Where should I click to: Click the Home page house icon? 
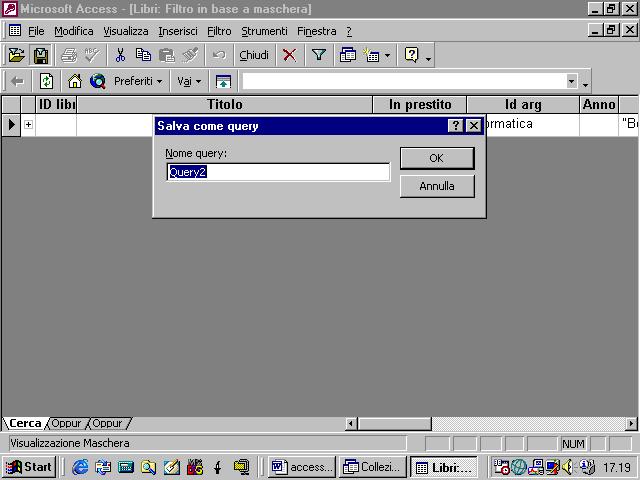coord(75,81)
